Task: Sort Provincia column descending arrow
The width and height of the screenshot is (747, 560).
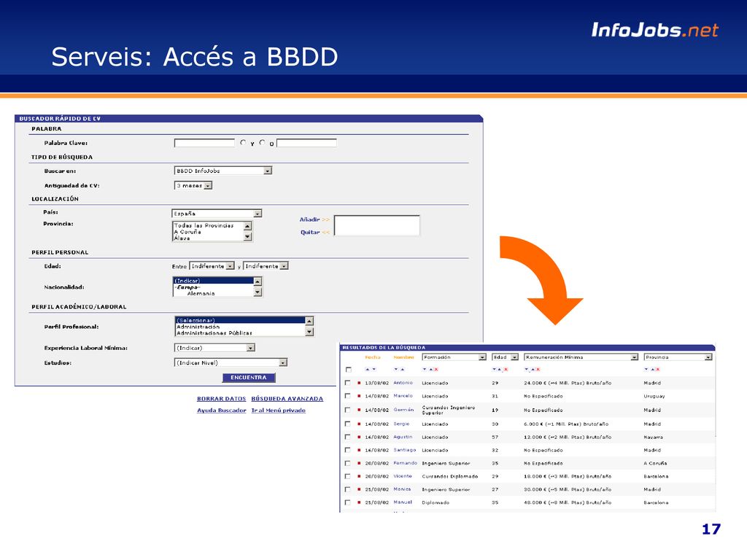Action: coord(646,369)
